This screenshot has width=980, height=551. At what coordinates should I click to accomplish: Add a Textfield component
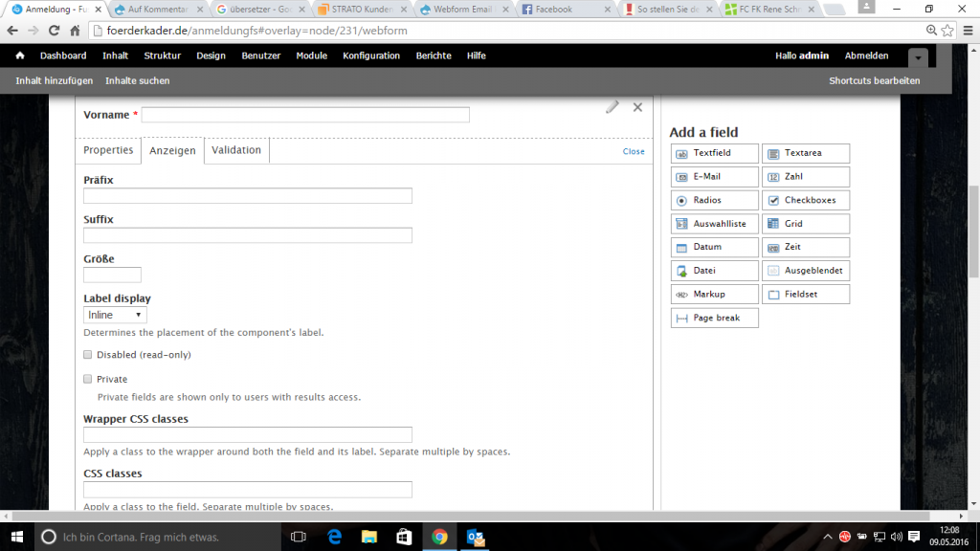[714, 153]
